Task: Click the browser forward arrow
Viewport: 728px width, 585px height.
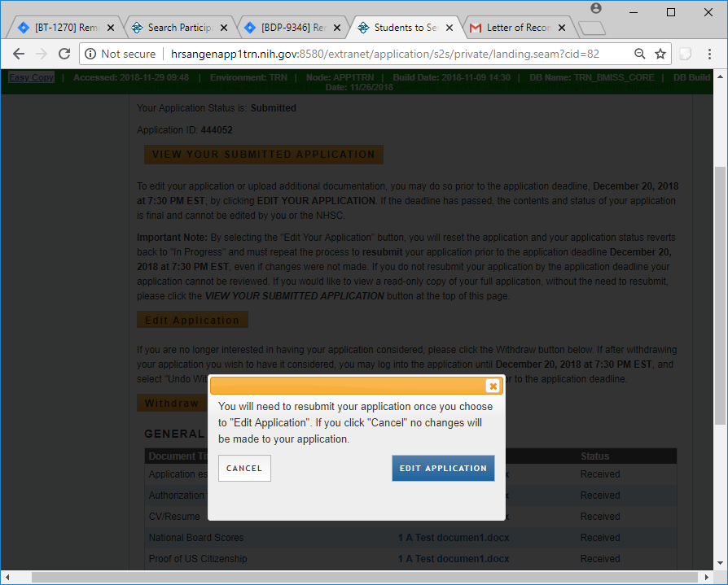Action: [42, 54]
